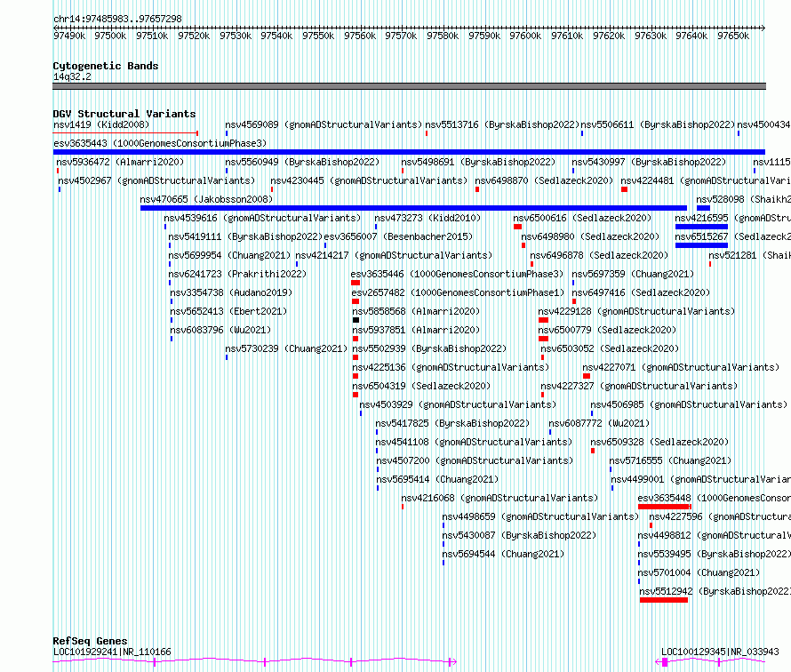
Task: Open nsv6087772 (Wu2021) variant
Action: [x=599, y=423]
